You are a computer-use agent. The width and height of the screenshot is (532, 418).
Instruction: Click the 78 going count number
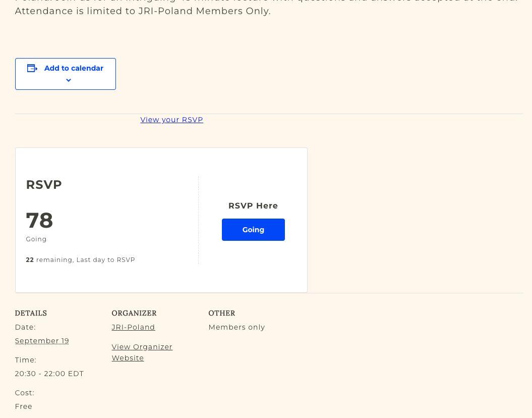tap(39, 220)
